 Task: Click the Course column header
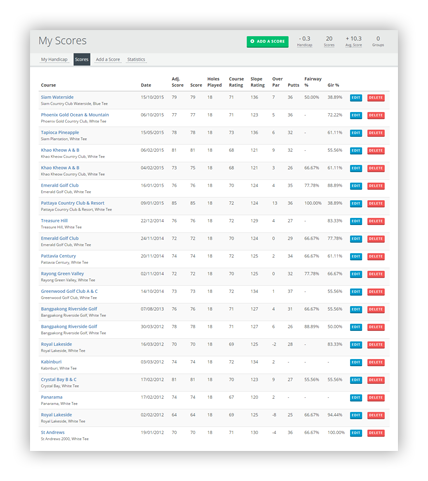click(x=48, y=85)
